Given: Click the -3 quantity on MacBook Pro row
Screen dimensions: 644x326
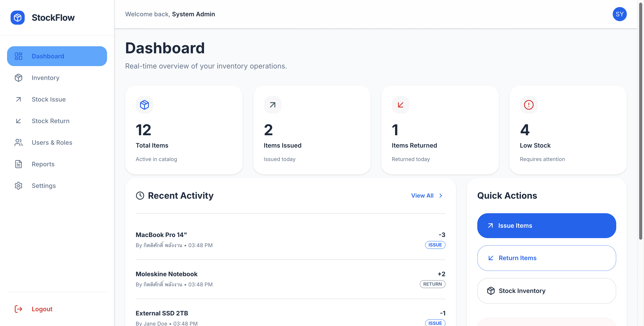Looking at the screenshot, I should click(442, 235).
